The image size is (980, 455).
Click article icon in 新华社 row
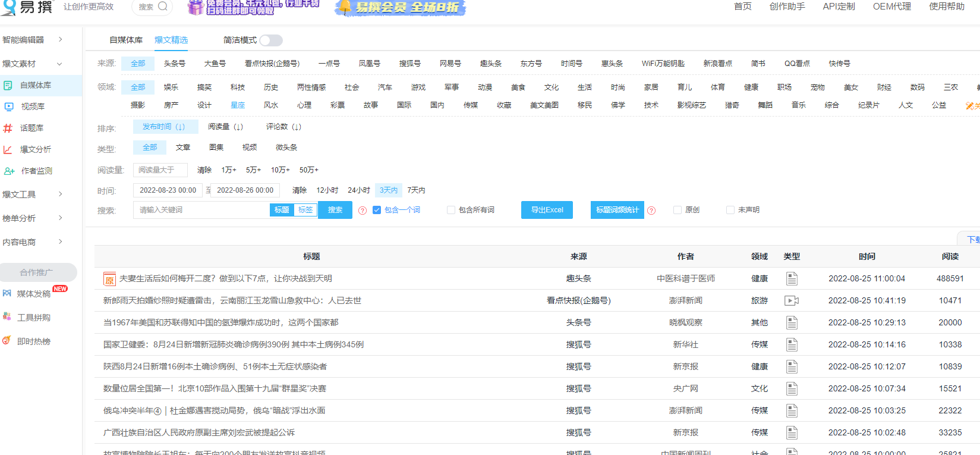click(792, 344)
